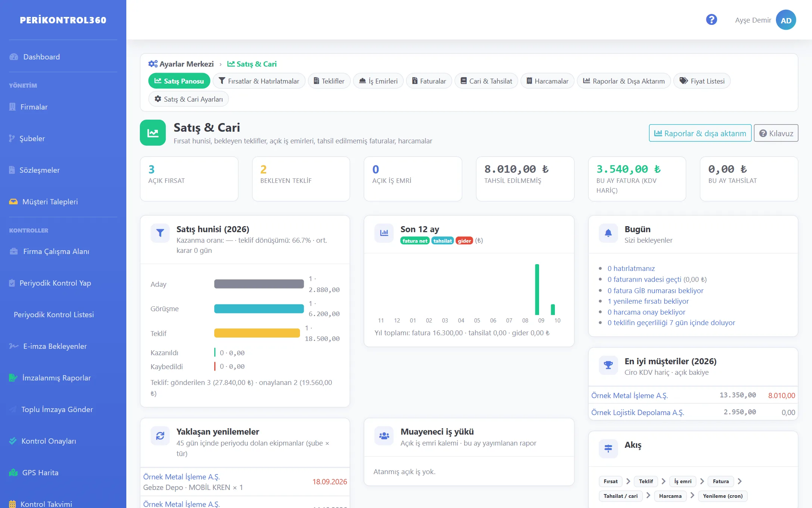Click the Bugün bell icon
Image resolution: width=812 pixels, height=508 pixels.
(608, 233)
